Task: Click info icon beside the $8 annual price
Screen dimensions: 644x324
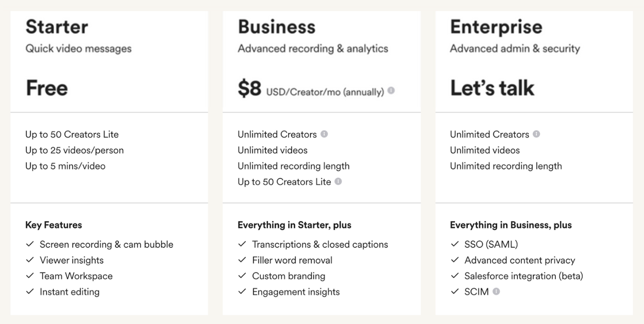Action: pyautogui.click(x=391, y=91)
